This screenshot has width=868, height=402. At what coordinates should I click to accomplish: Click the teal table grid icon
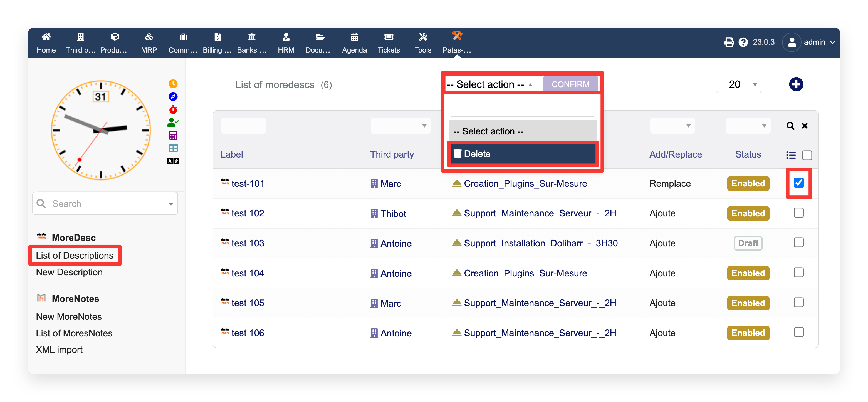tap(173, 148)
